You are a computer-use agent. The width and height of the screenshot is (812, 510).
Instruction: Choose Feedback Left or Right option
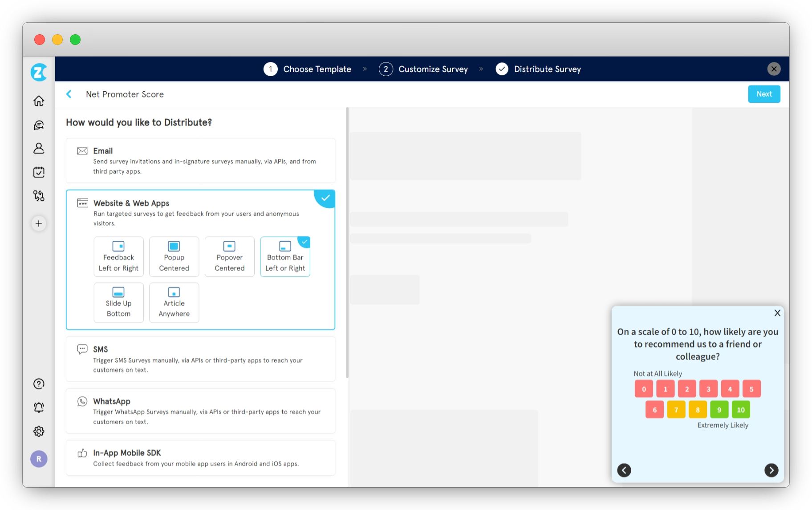click(118, 257)
